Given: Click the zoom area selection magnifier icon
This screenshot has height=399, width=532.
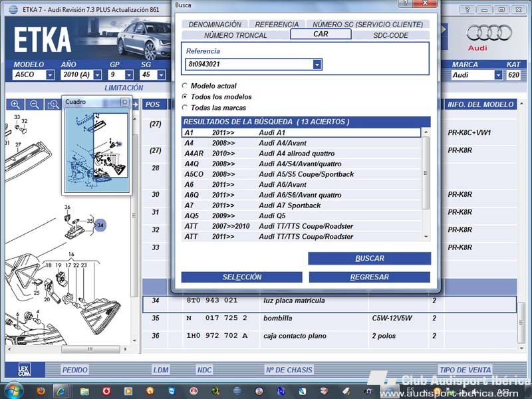Looking at the screenshot, I should (53, 104).
